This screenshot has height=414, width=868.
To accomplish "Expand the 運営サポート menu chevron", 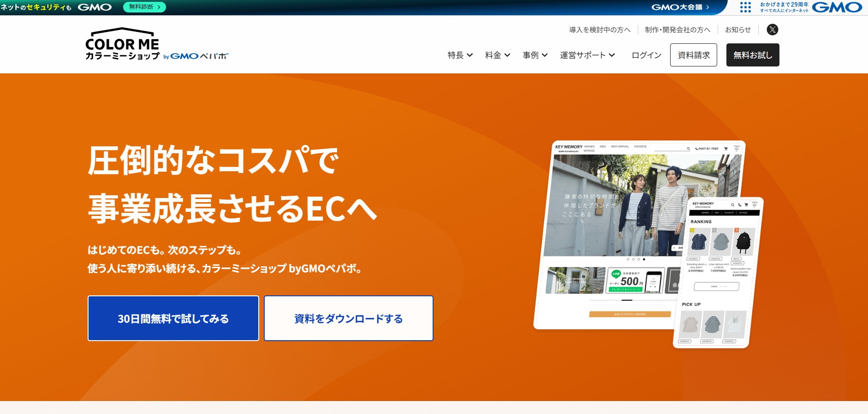I will (612, 55).
